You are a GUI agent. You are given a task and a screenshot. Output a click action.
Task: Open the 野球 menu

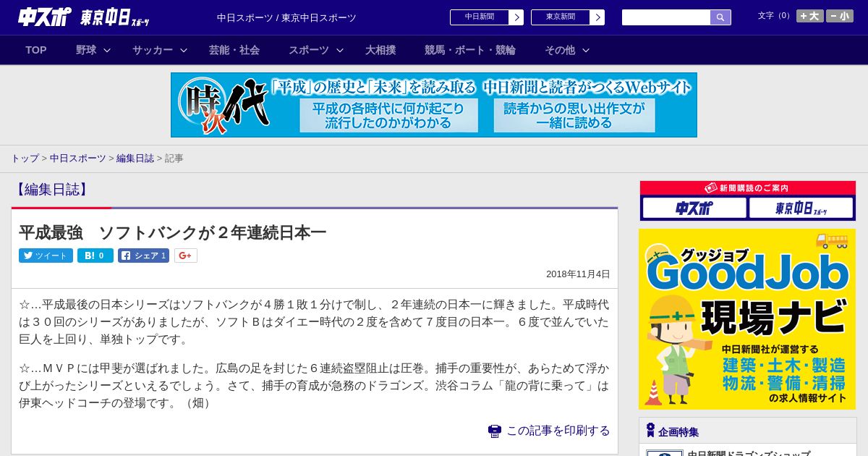[86, 50]
